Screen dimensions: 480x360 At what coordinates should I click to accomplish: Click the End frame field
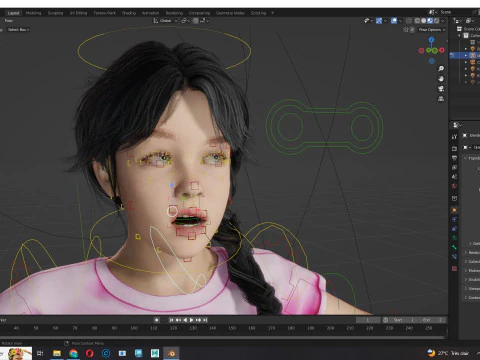tap(432, 320)
